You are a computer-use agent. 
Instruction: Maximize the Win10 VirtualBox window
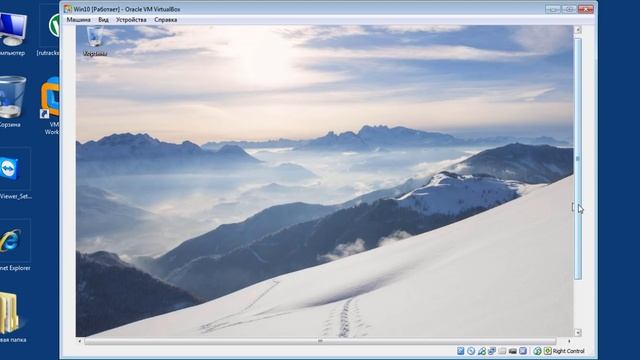(x=569, y=9)
